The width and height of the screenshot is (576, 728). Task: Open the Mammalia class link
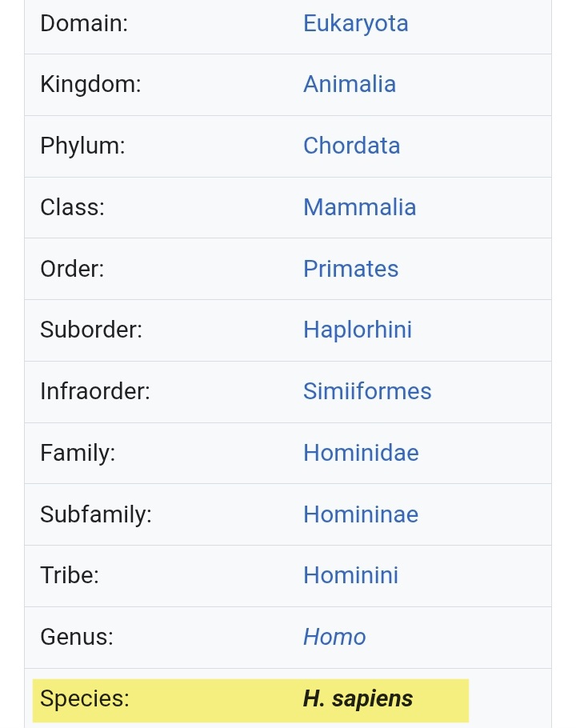359,207
